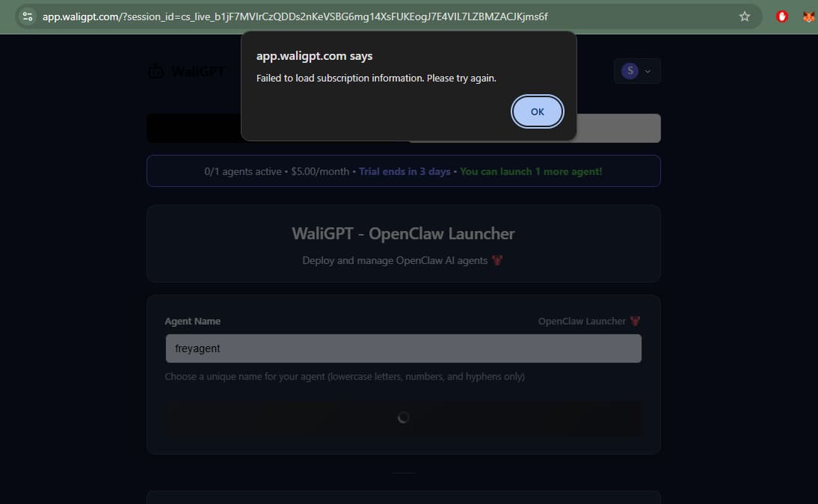Image resolution: width=818 pixels, height=504 pixels.
Task: Select the left black tab
Action: 194,128
